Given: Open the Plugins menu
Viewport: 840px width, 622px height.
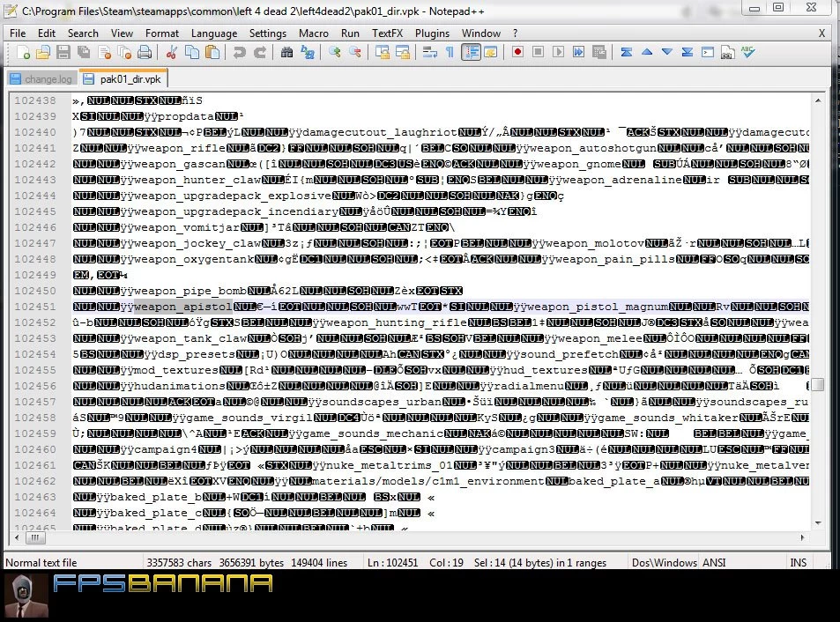Looking at the screenshot, I should point(432,33).
